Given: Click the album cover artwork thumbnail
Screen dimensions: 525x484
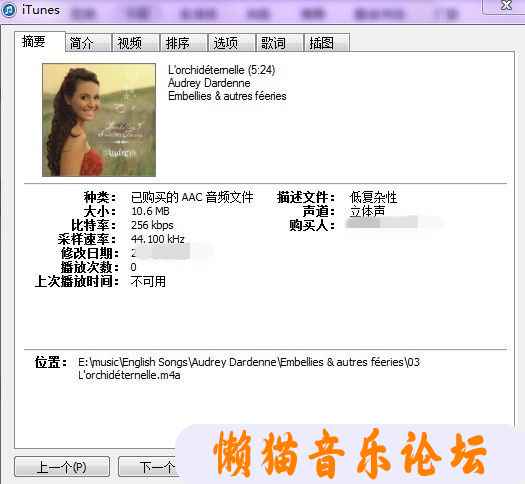Looking at the screenshot, I should [99, 120].
